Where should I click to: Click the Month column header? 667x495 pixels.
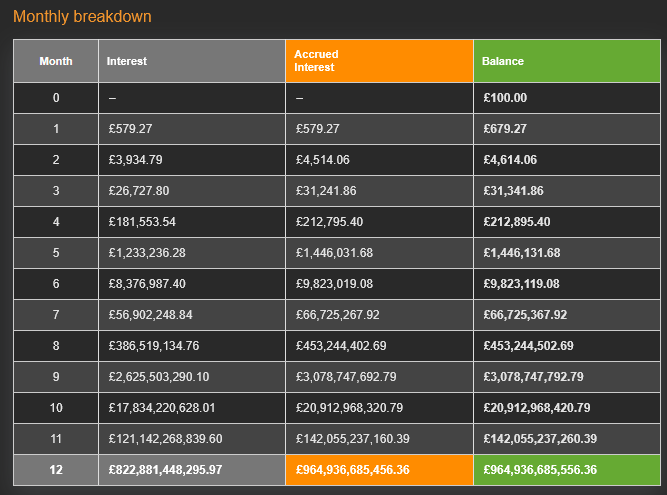pos(56,61)
